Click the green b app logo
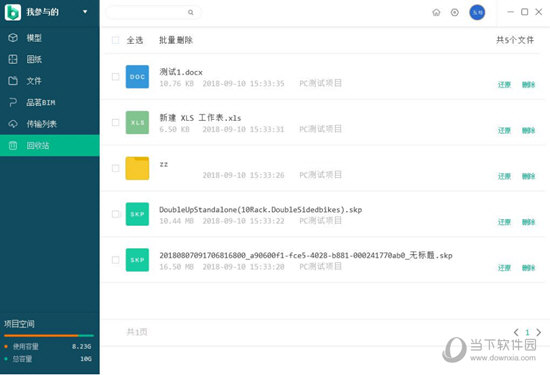Viewport: 550px width, 375px height. [13, 12]
